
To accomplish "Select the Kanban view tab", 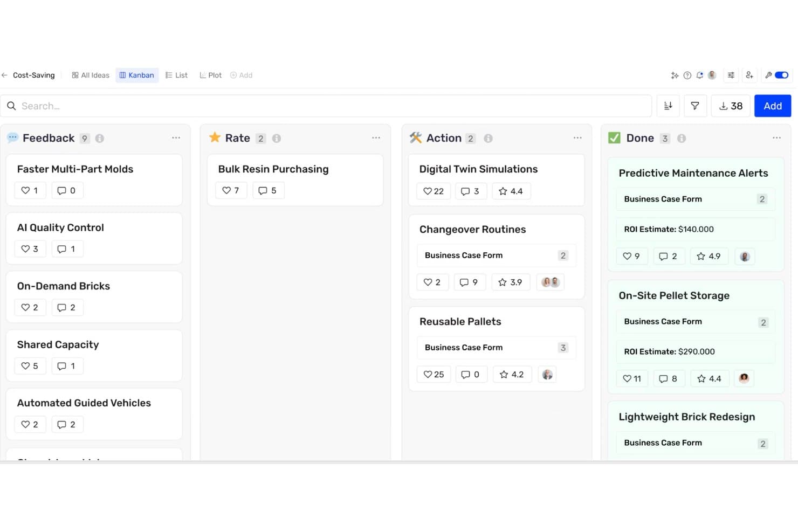I will (137, 75).
